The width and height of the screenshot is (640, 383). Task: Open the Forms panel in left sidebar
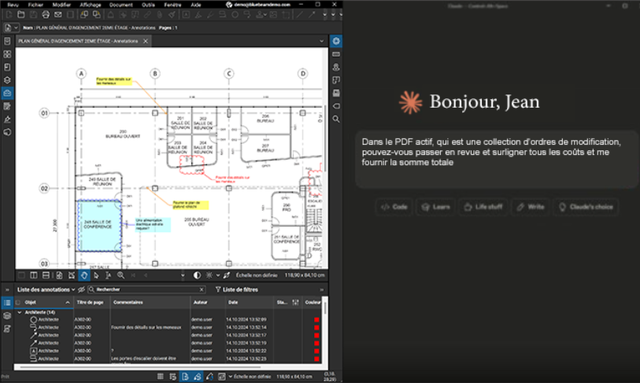(7, 107)
